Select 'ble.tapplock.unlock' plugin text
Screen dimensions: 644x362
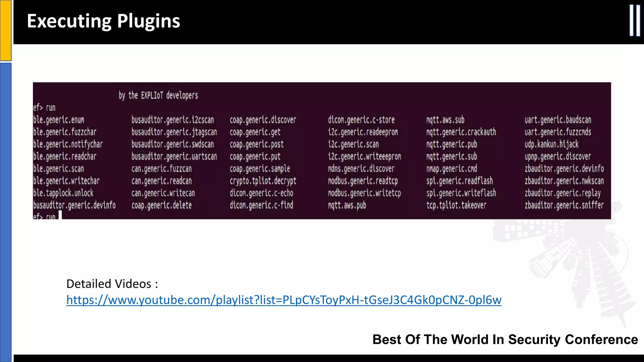[x=63, y=193]
